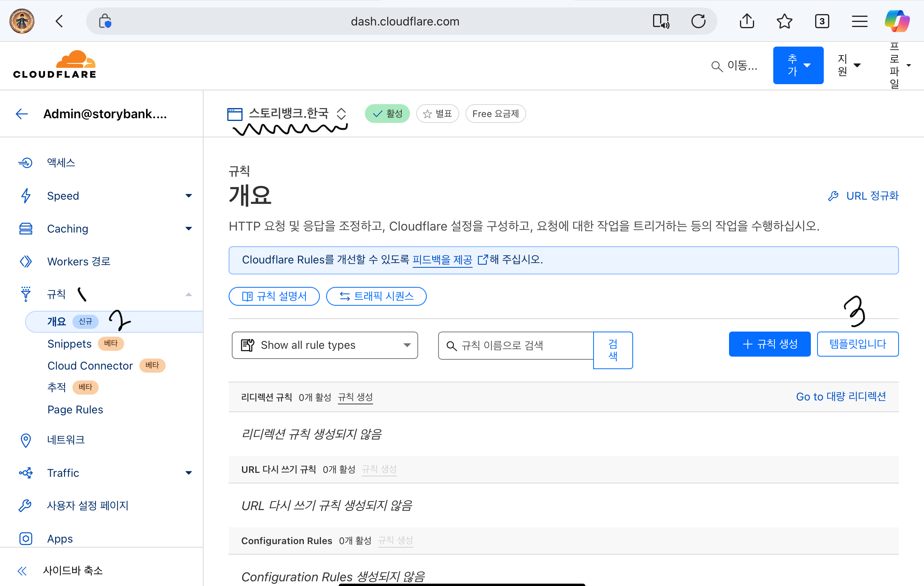Click the 규칙 생성 blue button
The image size is (924, 586).
click(x=770, y=344)
